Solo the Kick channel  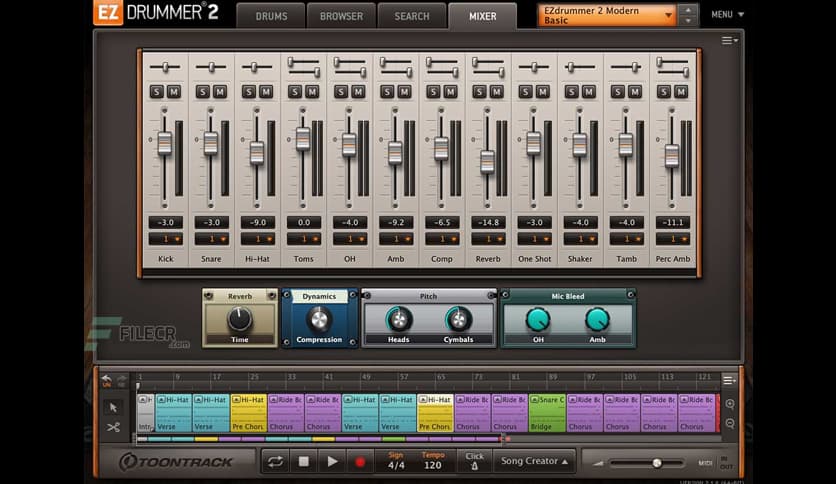157,92
